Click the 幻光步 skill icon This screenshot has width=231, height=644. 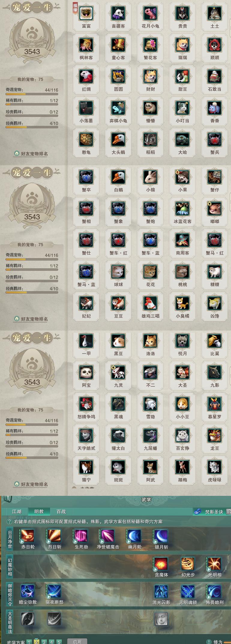click(188, 564)
